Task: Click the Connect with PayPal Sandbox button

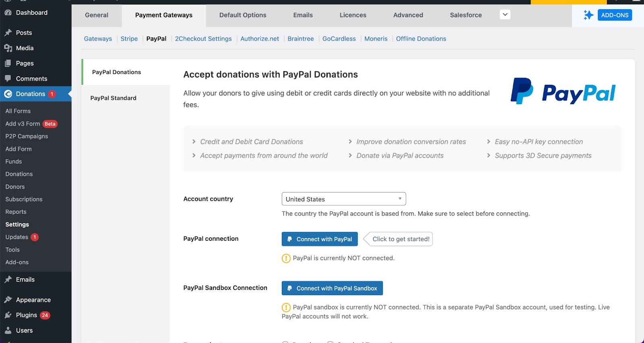Action: pyautogui.click(x=332, y=288)
